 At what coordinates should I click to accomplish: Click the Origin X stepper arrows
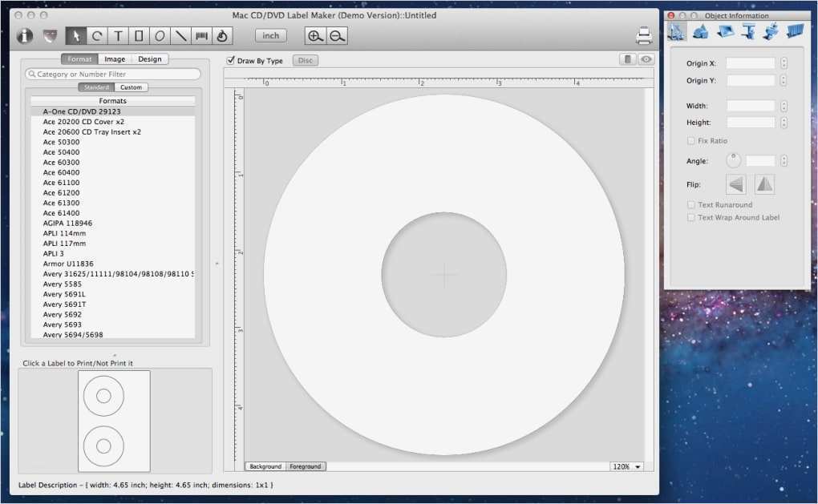[x=784, y=62]
